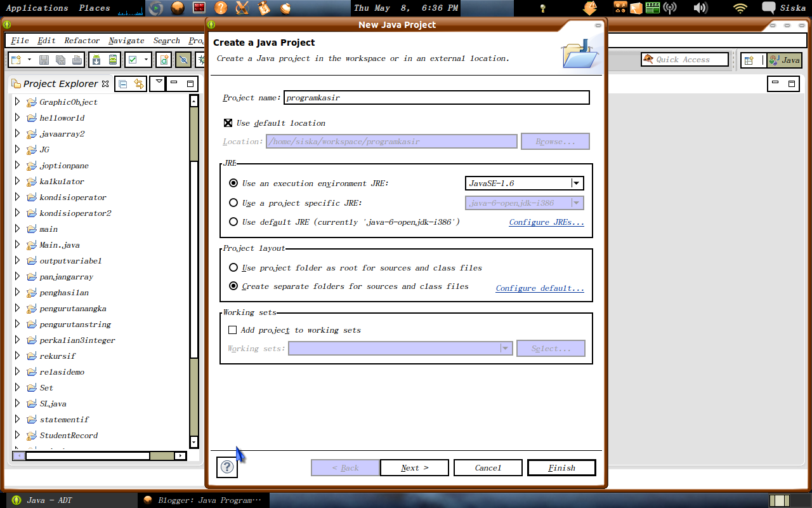Open the JavaSE-1.6 dropdown
Image resolution: width=812 pixels, height=508 pixels.
pos(576,183)
